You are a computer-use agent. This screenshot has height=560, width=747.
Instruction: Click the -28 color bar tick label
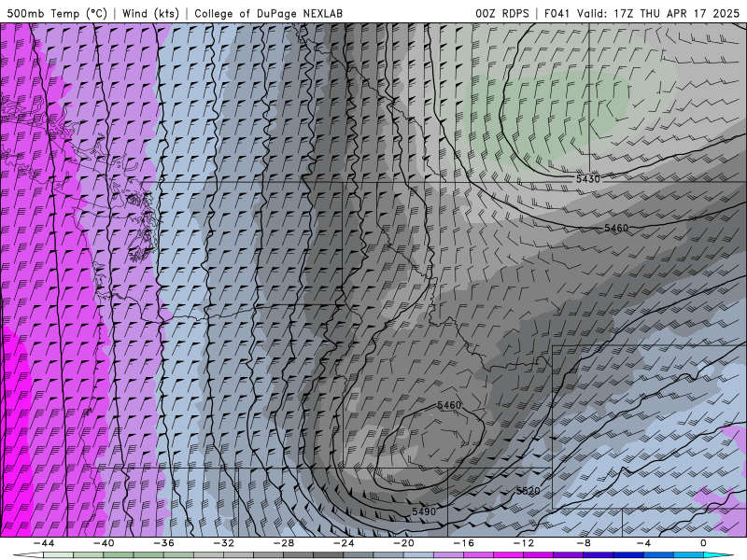(284, 543)
